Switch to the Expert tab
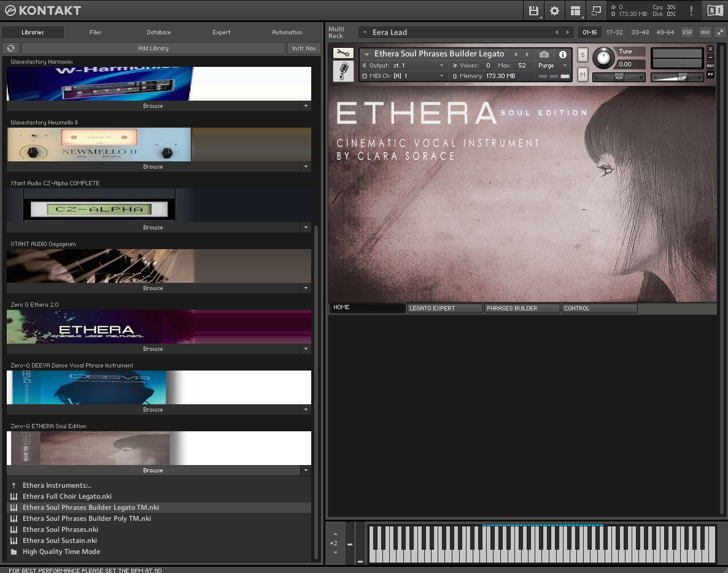Screen dimensions: 728x573 point(222,32)
